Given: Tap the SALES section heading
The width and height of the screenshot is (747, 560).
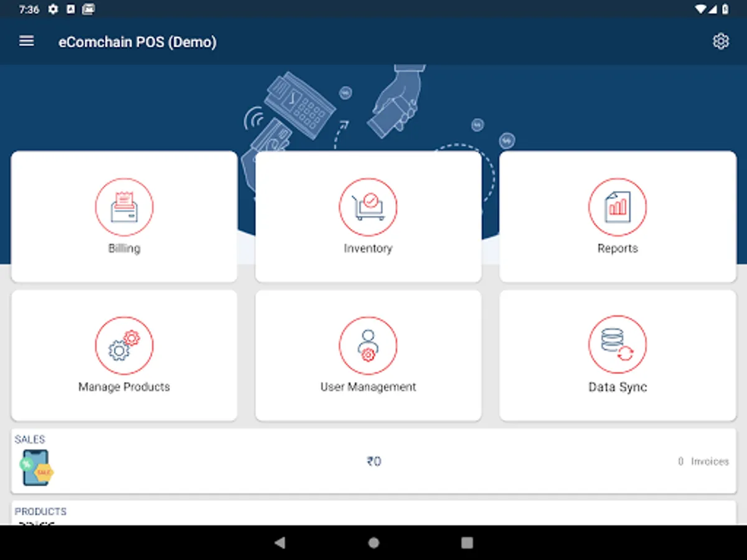Looking at the screenshot, I should click(30, 439).
